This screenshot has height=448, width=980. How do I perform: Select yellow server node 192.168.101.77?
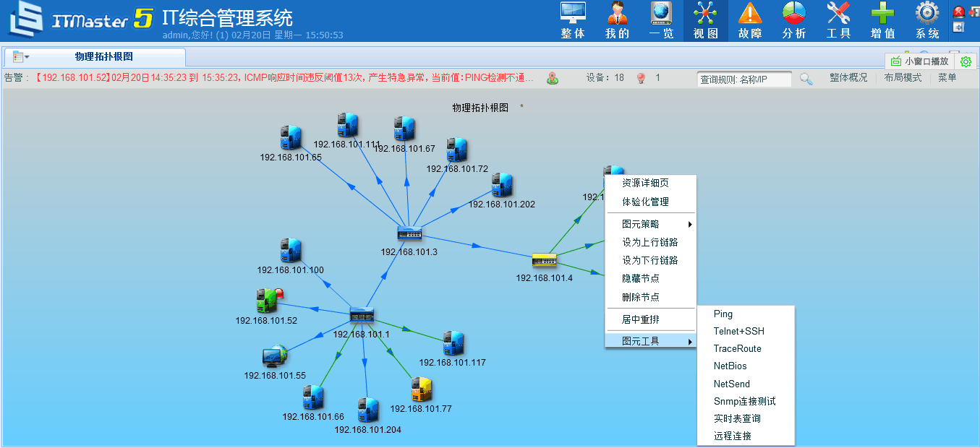click(x=421, y=389)
